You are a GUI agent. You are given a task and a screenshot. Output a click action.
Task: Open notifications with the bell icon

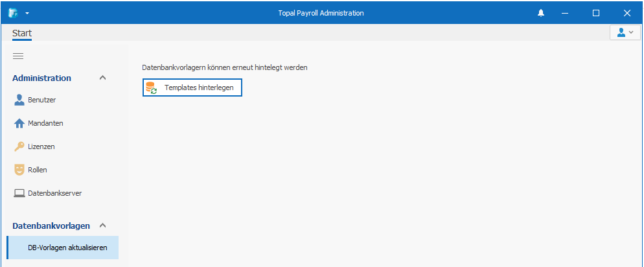tap(541, 13)
